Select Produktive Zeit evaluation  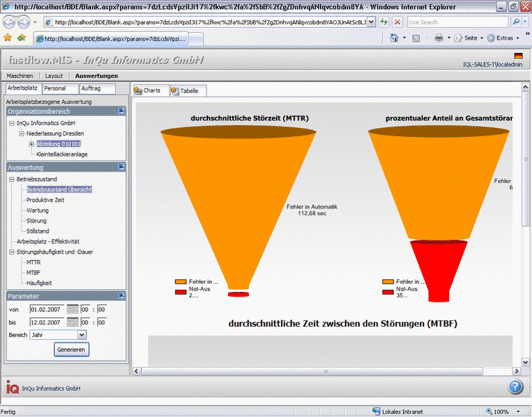tap(45, 200)
